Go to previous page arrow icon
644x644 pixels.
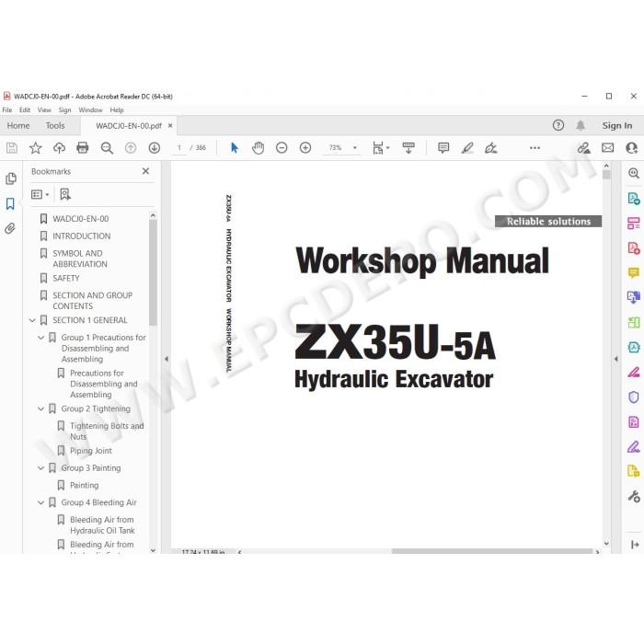coord(131,148)
